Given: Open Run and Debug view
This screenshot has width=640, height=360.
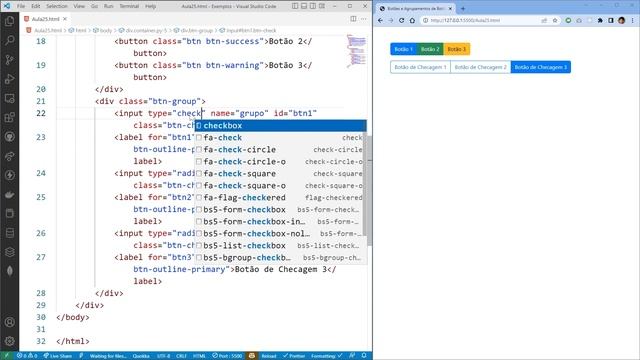Looking at the screenshot, I should tap(9, 79).
